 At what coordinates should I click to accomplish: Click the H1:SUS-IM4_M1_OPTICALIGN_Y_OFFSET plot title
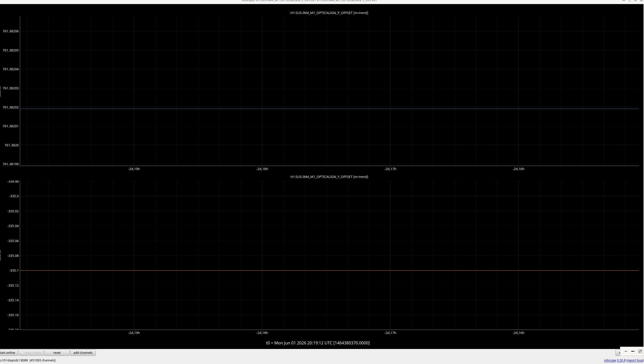[x=329, y=177]
